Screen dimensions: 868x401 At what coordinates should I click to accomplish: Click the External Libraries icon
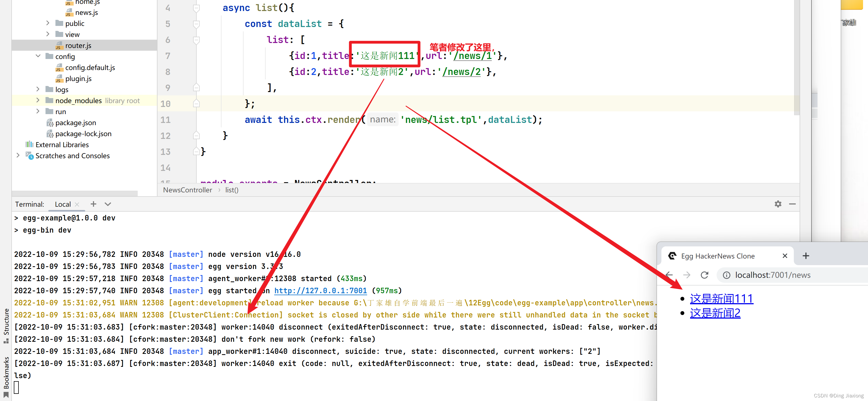[29, 144]
